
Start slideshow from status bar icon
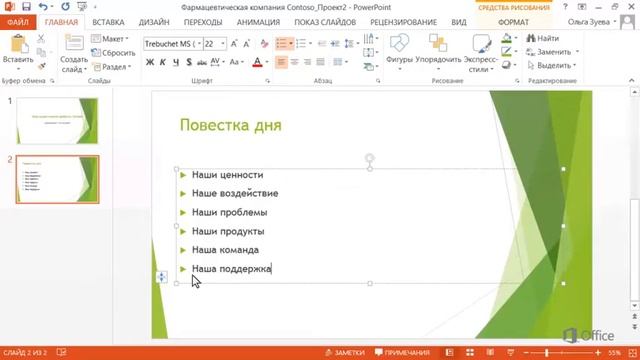click(x=510, y=352)
